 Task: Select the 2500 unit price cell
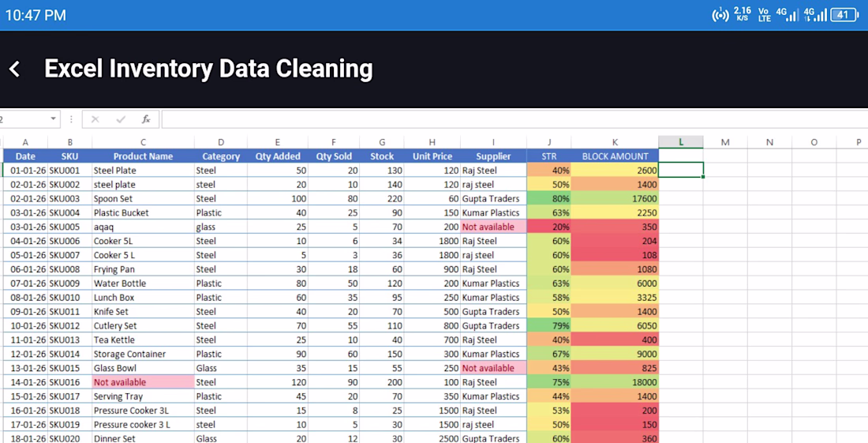(x=432, y=438)
